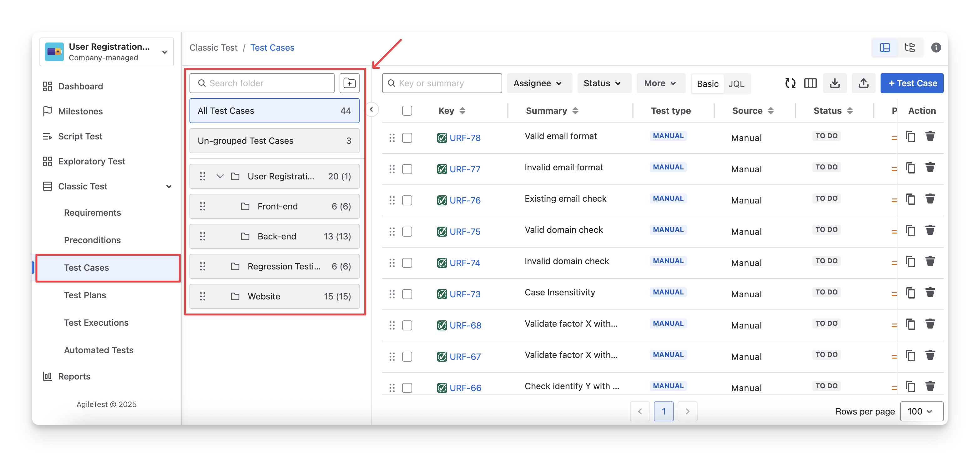Screen dimensions: 980x457
Task: Open Test Plans in the sidebar
Action: (85, 295)
